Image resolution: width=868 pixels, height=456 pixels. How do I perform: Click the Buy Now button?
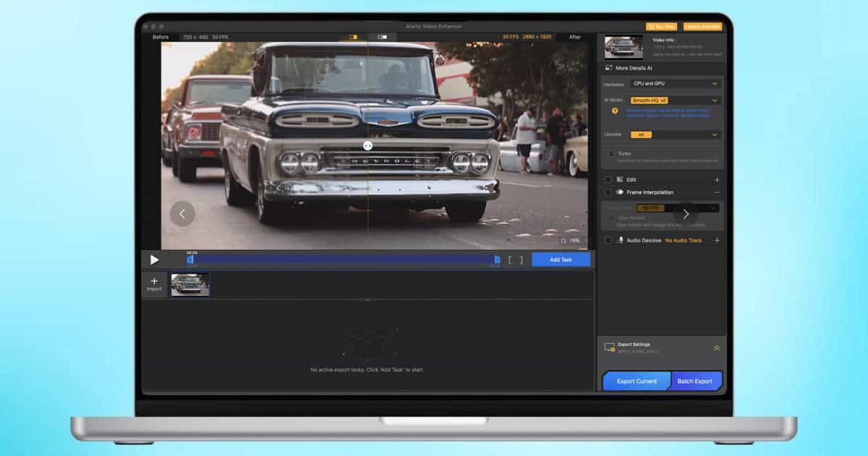663,27
